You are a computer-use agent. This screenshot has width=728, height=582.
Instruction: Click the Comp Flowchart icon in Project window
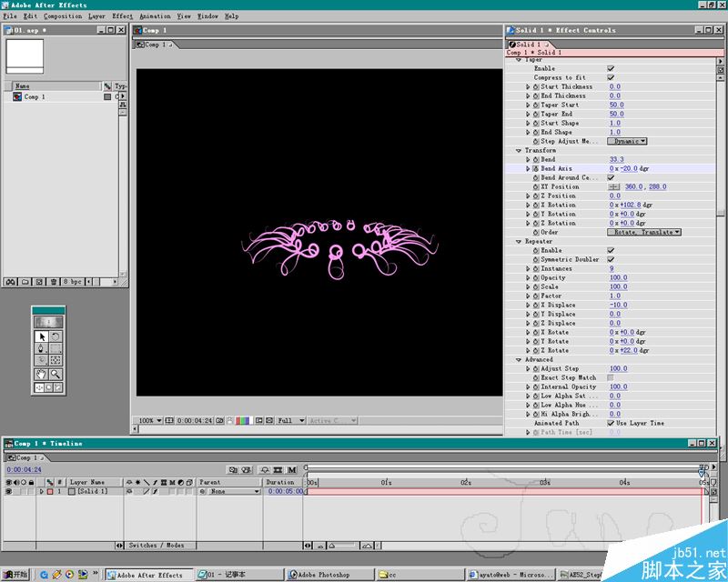(x=123, y=105)
